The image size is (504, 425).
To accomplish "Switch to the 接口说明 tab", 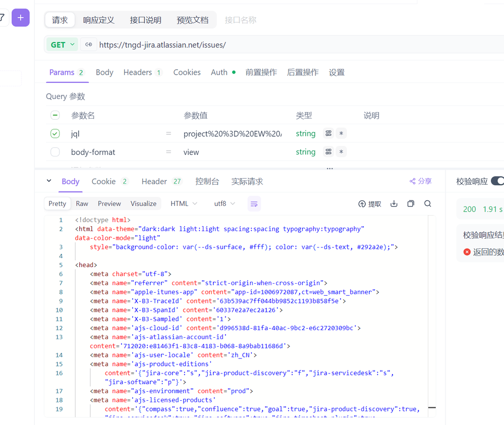I will click(x=145, y=20).
